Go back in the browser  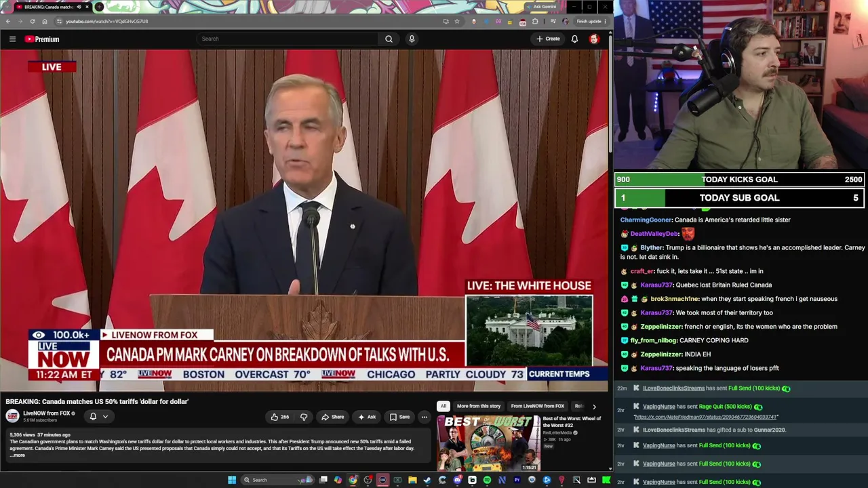[8, 21]
